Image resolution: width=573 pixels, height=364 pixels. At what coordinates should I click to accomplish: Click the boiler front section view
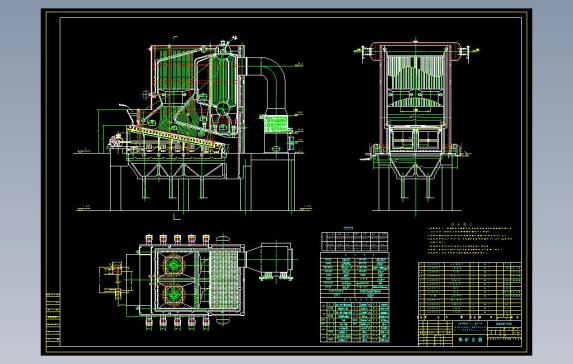(416, 126)
